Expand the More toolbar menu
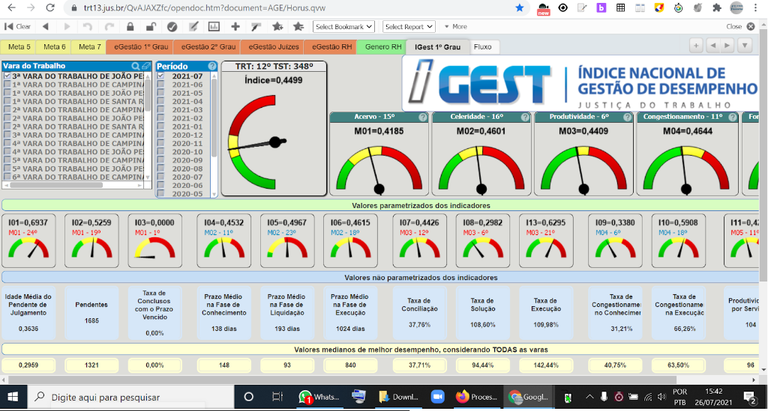 (456, 26)
